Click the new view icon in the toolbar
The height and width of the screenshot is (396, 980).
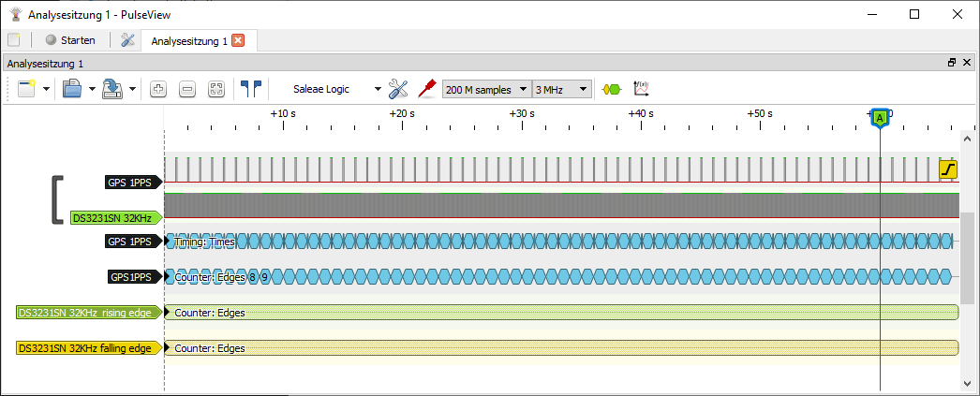pos(27,89)
